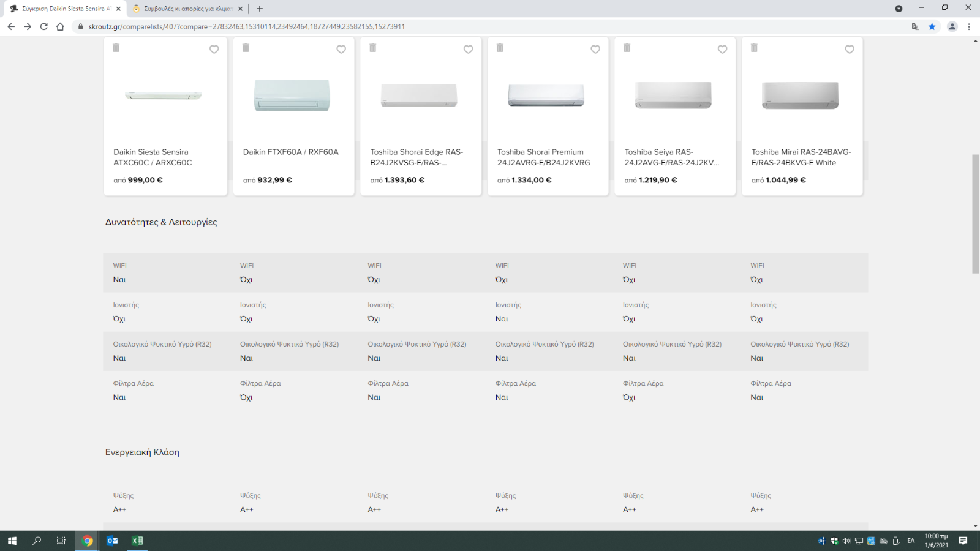Open Toshiba Mirai product image

pos(801,96)
